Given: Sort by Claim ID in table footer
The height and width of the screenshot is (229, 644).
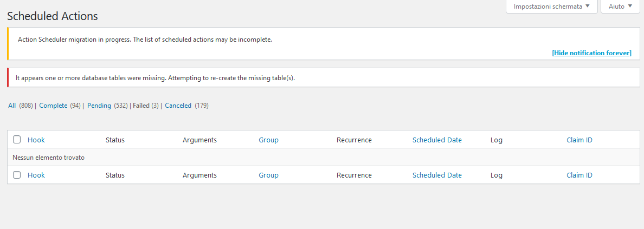Looking at the screenshot, I should 579,175.
